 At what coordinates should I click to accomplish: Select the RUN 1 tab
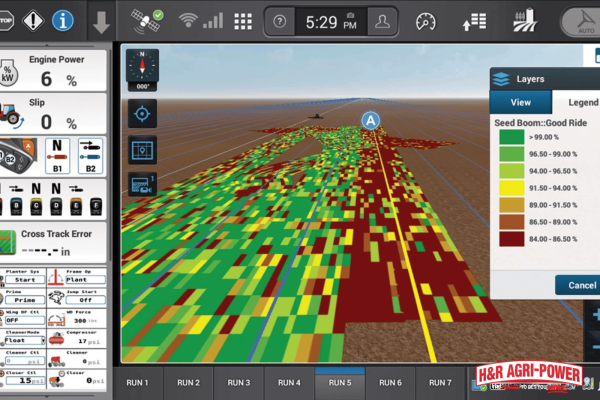(137, 383)
